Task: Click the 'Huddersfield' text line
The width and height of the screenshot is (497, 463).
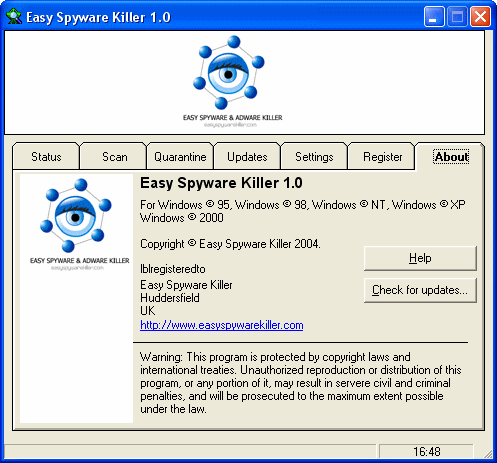Action: pos(170,298)
